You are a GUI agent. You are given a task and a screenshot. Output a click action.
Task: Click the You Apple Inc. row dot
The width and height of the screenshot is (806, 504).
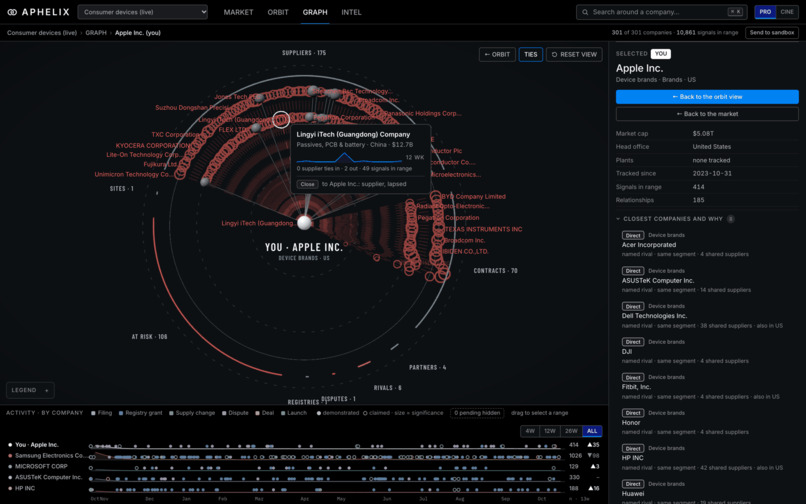tap(10, 445)
